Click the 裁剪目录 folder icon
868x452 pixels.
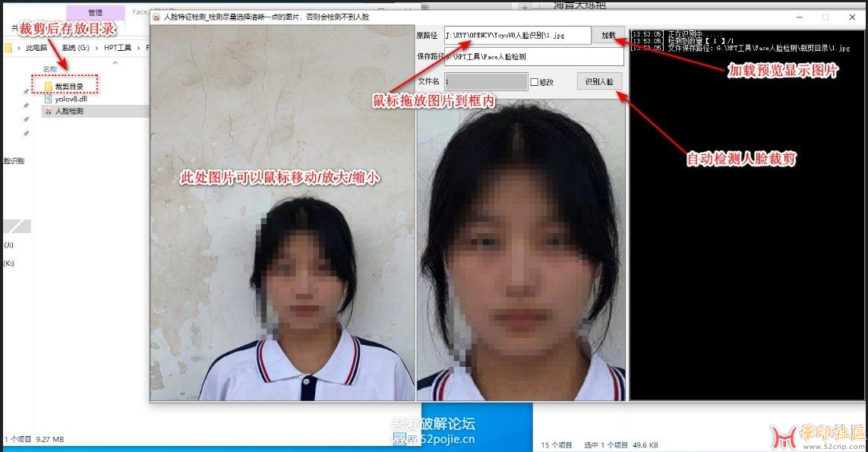coord(49,87)
